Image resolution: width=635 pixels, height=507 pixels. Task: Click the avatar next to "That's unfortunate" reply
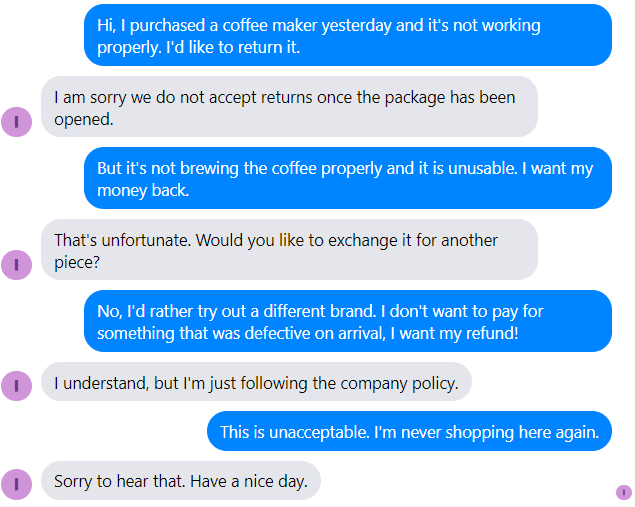point(17,265)
